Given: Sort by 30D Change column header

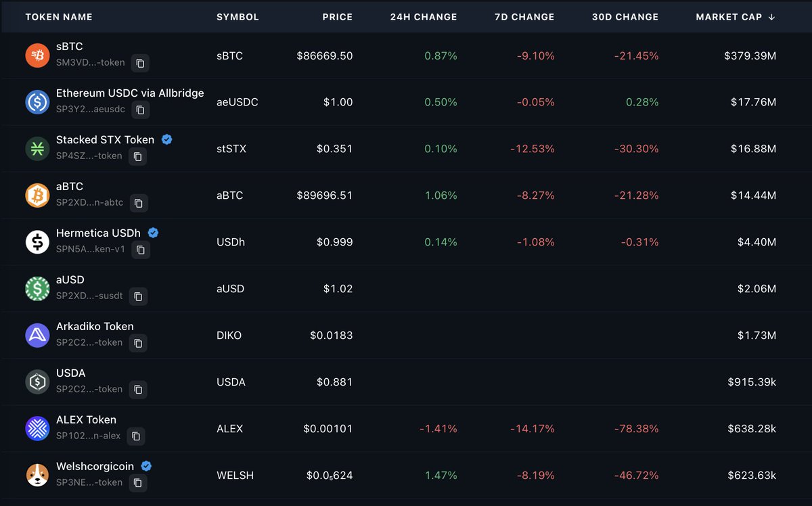Looking at the screenshot, I should point(625,17).
